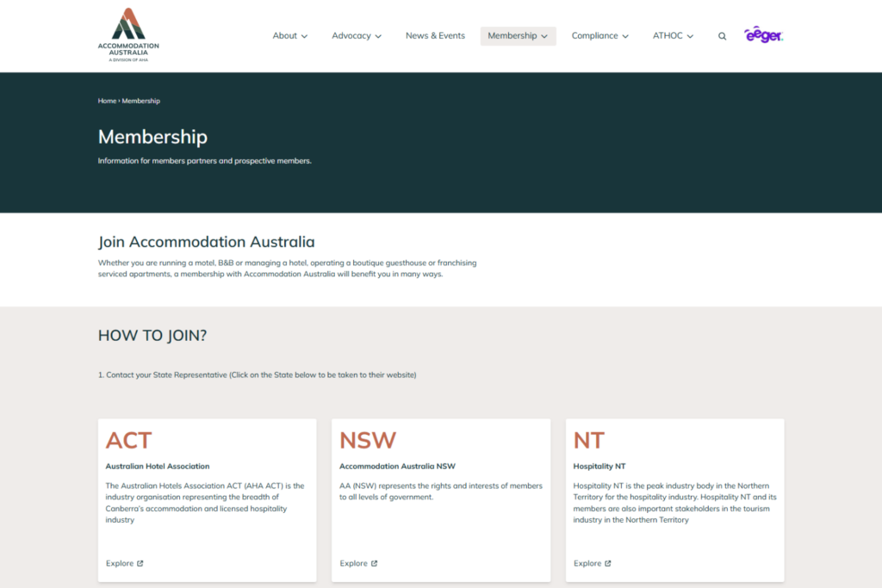This screenshot has width=882, height=588.
Task: Click the ACT card description paragraph
Action: click(x=205, y=503)
